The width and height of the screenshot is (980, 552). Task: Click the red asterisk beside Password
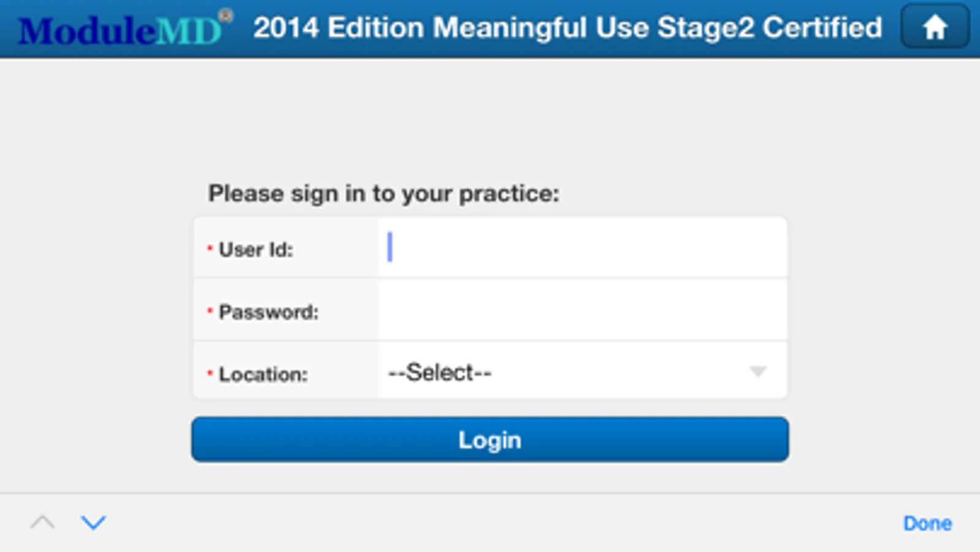pos(210,310)
